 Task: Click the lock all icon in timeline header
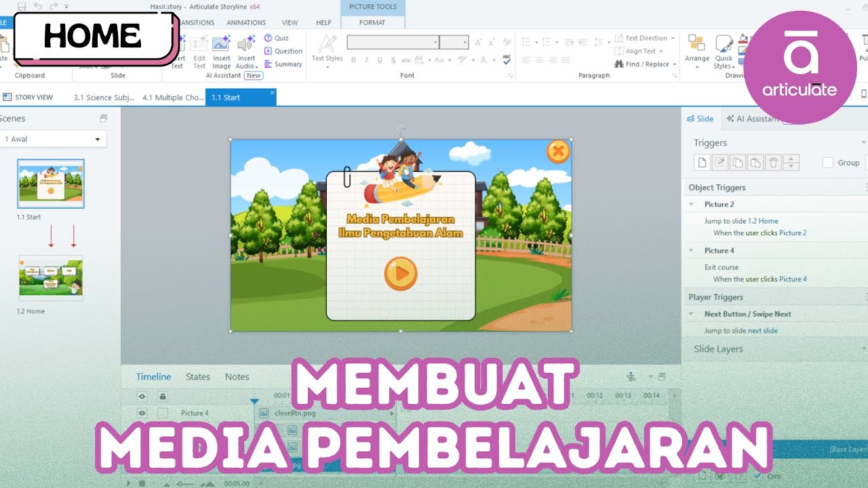[162, 396]
